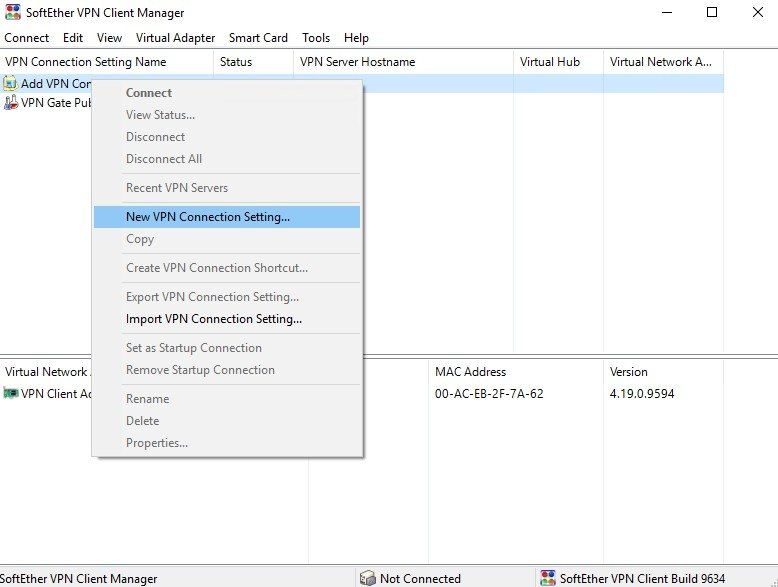The image size is (778, 587).
Task: Click the MAC Address column header
Action: click(516, 372)
